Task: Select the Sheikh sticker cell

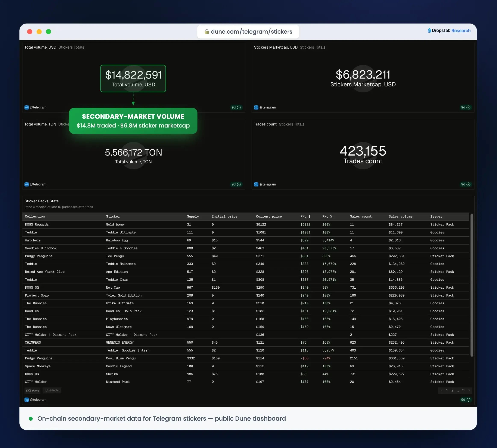Action: pos(112,374)
